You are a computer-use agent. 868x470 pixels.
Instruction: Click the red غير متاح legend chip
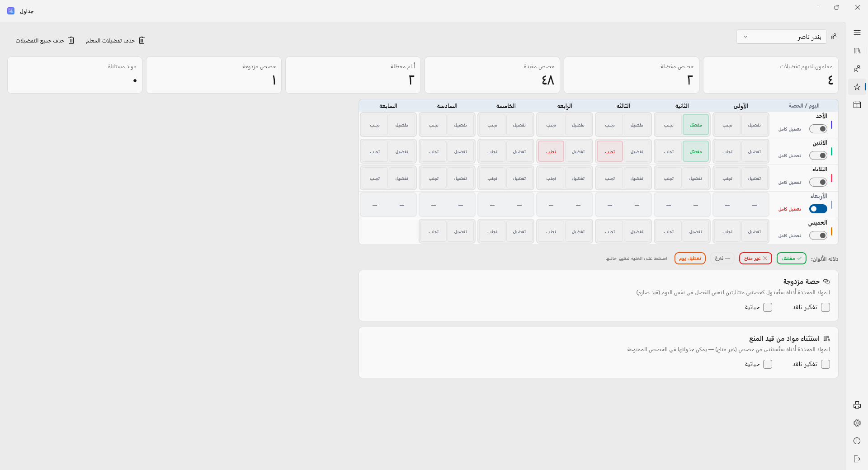click(755, 258)
